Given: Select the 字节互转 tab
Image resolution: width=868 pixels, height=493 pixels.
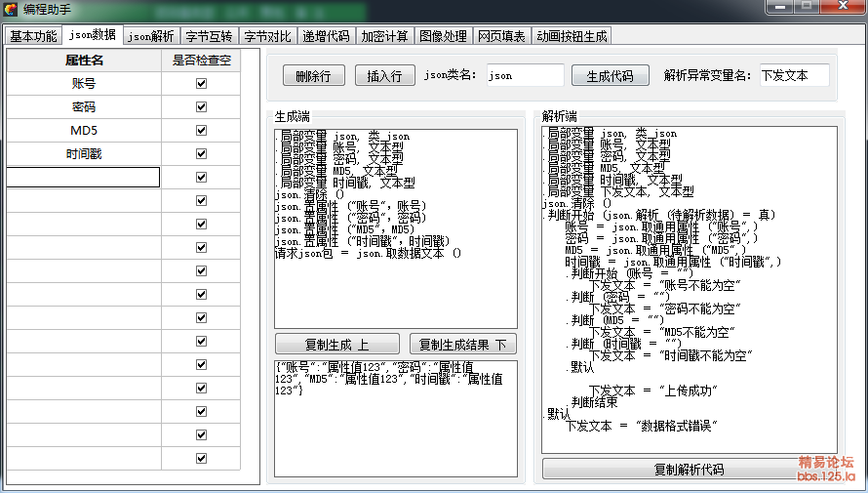Looking at the screenshot, I should (x=209, y=36).
